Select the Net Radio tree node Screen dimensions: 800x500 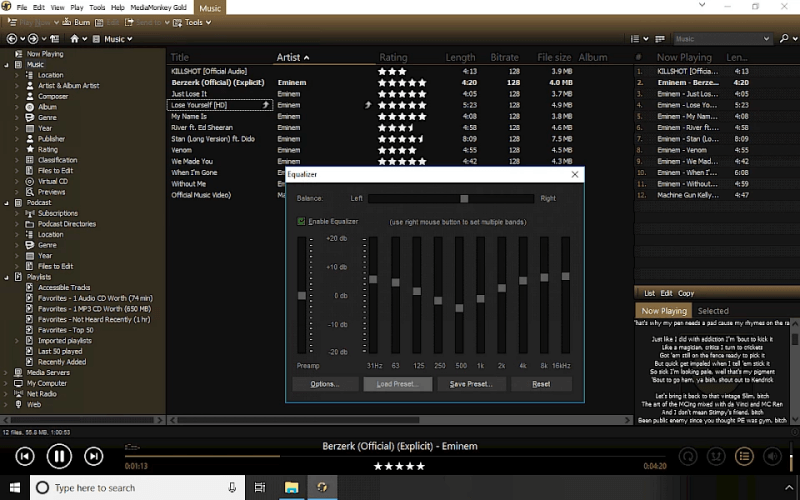click(42, 394)
